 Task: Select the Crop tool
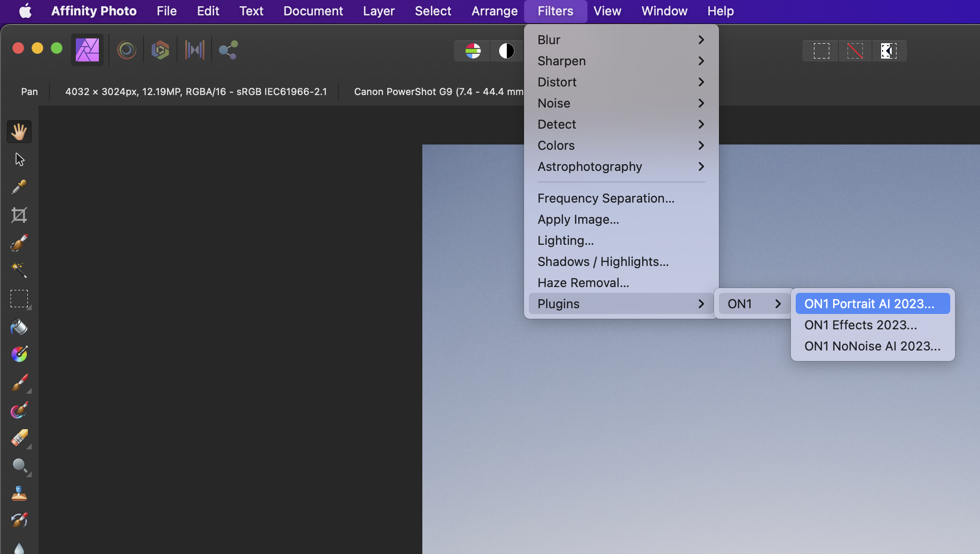[19, 215]
